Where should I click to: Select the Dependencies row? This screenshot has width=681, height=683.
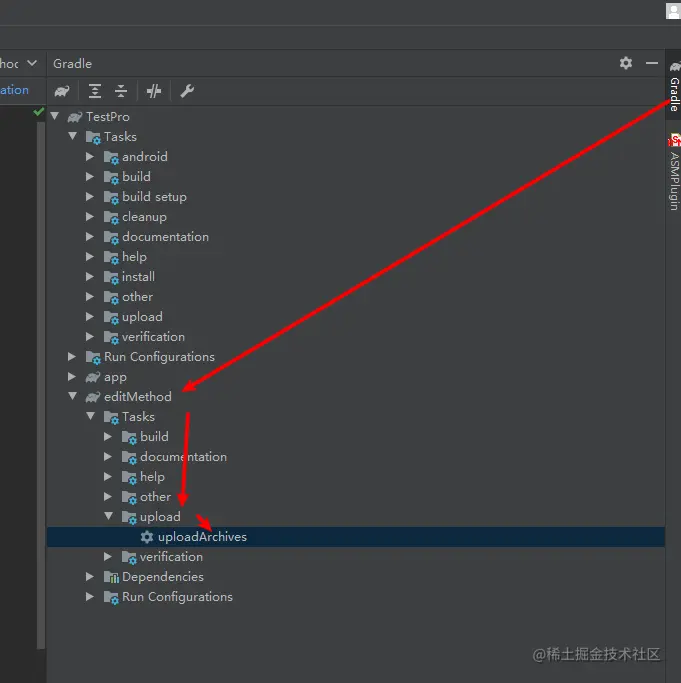[356, 577]
